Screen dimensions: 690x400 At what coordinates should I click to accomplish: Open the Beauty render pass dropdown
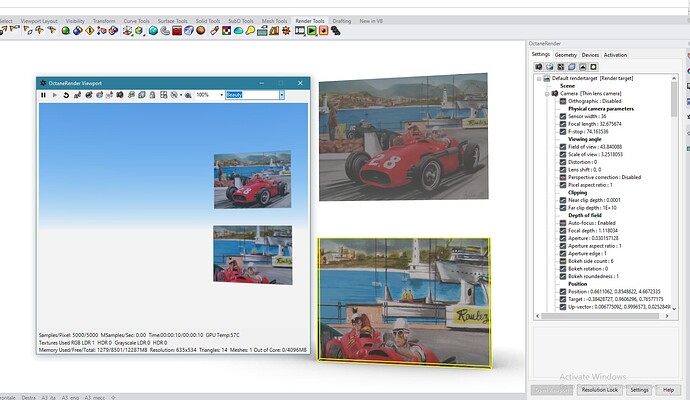pyautogui.click(x=280, y=95)
